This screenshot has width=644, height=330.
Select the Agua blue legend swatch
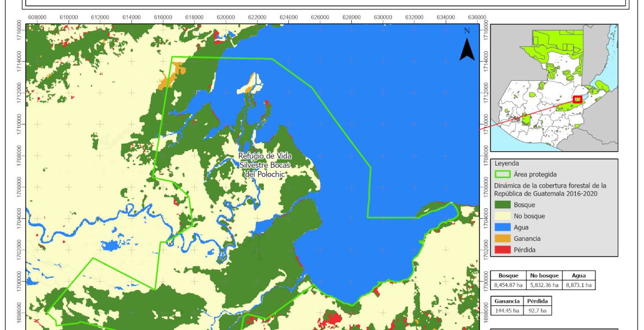coord(503,227)
